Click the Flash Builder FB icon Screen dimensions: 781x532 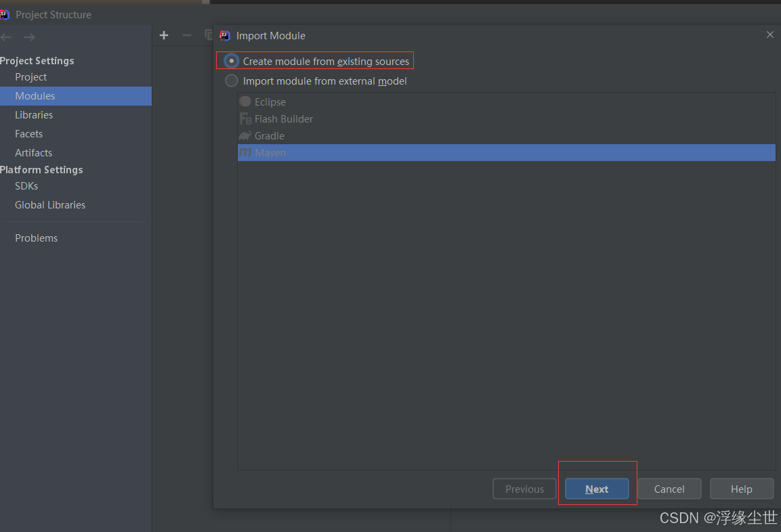[246, 118]
